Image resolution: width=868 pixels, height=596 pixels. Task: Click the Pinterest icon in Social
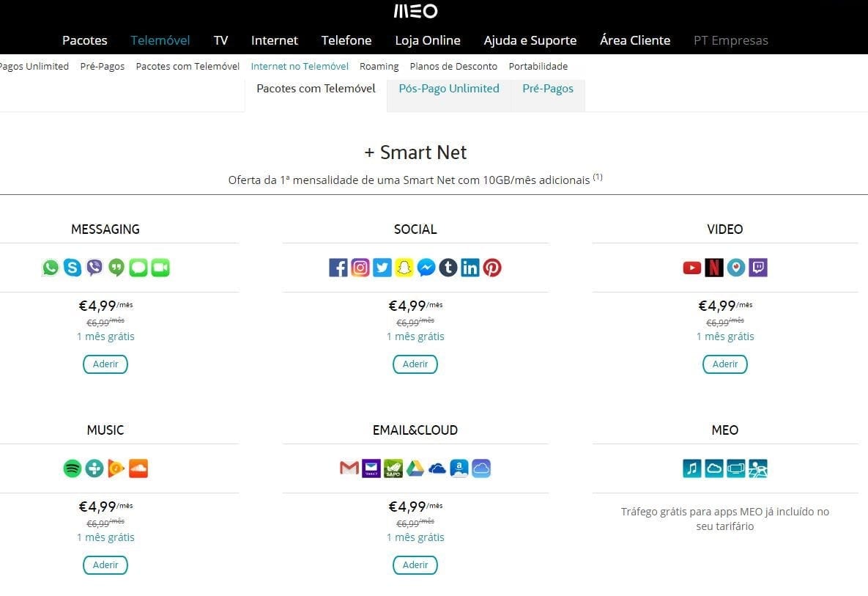pos(492,268)
